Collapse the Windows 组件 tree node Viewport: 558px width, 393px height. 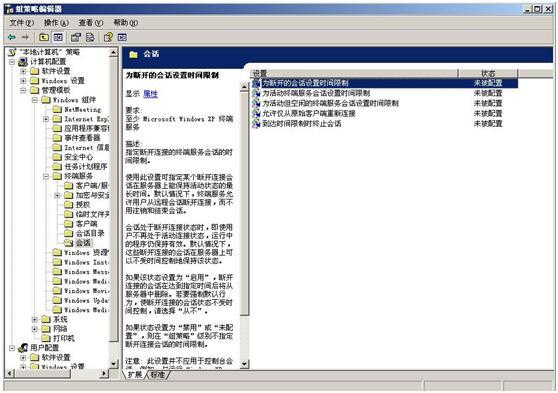(35, 100)
